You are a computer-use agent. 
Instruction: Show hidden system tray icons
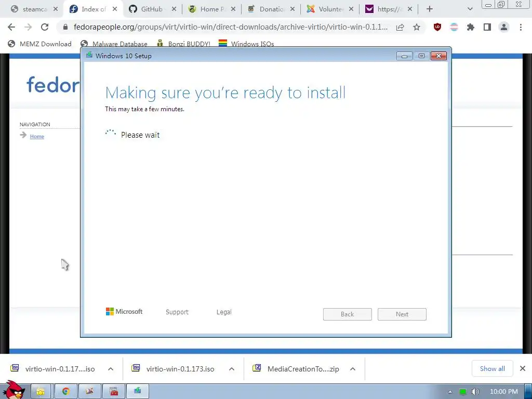click(450, 392)
